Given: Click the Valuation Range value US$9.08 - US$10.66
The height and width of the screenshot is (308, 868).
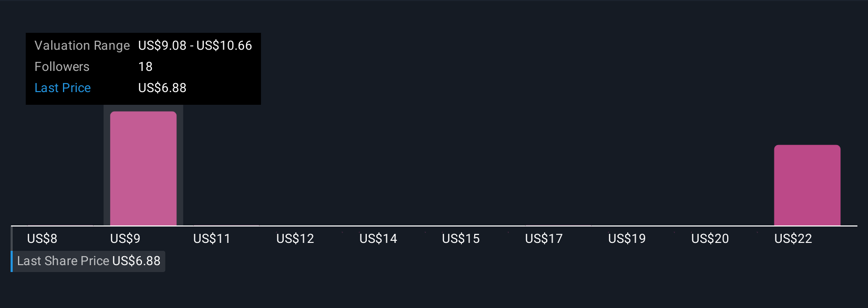Looking at the screenshot, I should pos(195,46).
